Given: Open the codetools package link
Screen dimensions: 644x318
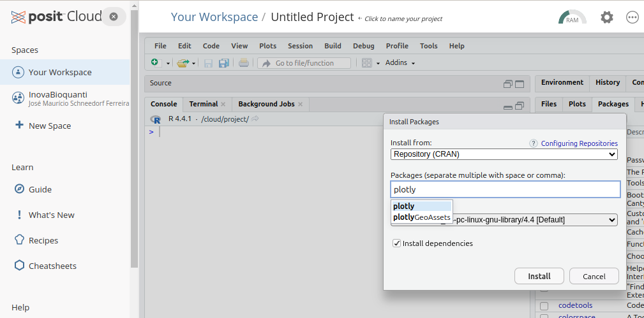Looking at the screenshot, I should (x=576, y=306).
